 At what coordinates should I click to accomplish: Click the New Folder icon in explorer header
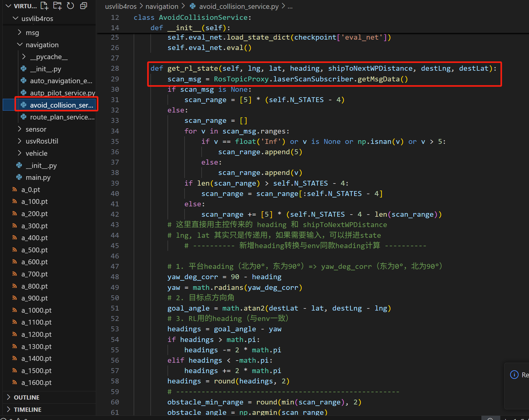pyautogui.click(x=57, y=5)
